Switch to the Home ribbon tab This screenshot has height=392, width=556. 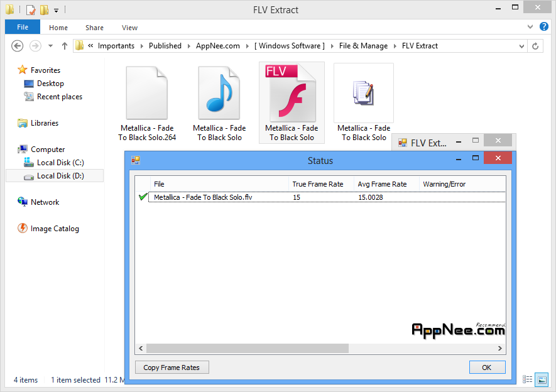pyautogui.click(x=58, y=28)
